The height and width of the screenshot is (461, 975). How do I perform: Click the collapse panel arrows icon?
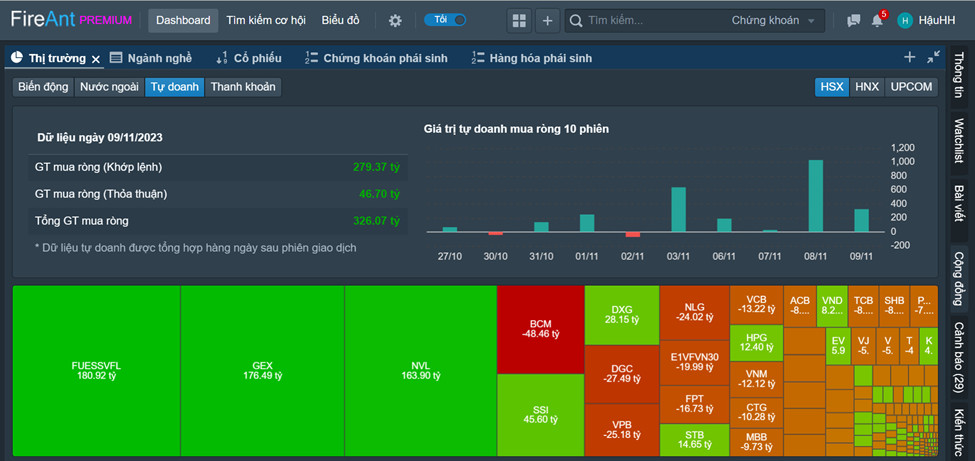click(933, 58)
